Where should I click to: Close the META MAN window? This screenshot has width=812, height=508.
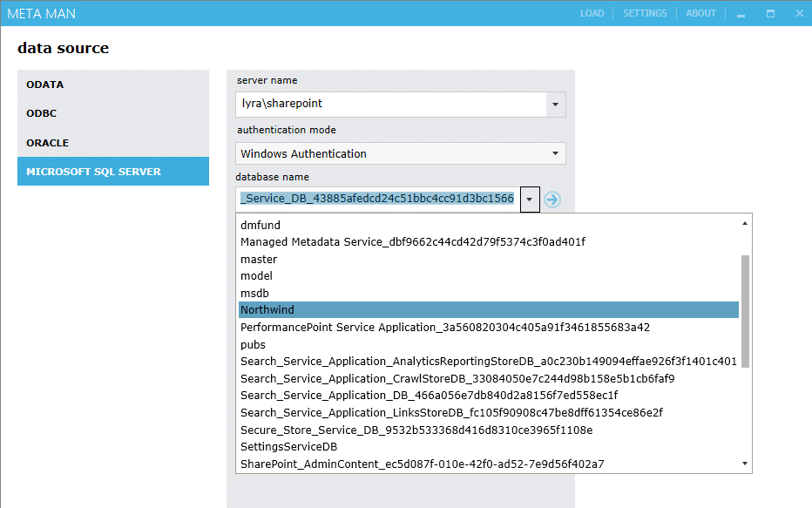point(800,13)
